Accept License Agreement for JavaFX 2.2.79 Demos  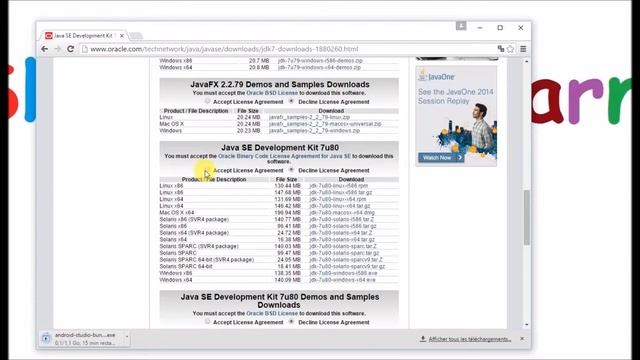(207, 101)
